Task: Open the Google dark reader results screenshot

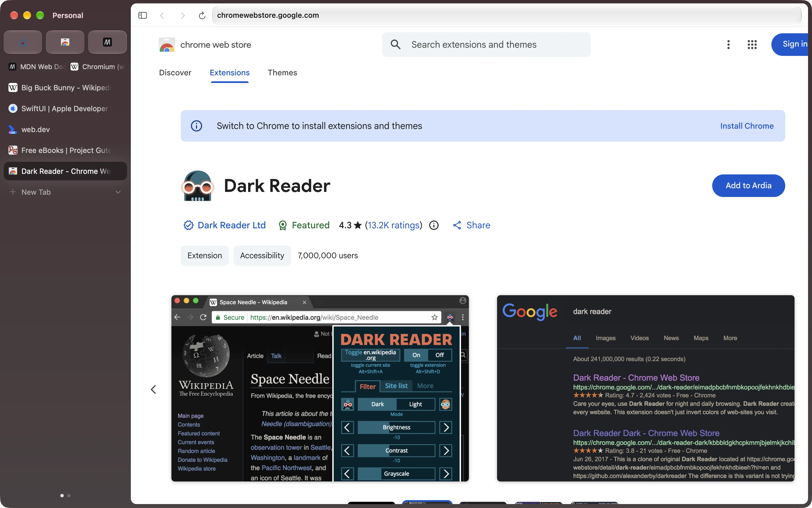Action: 646,388
